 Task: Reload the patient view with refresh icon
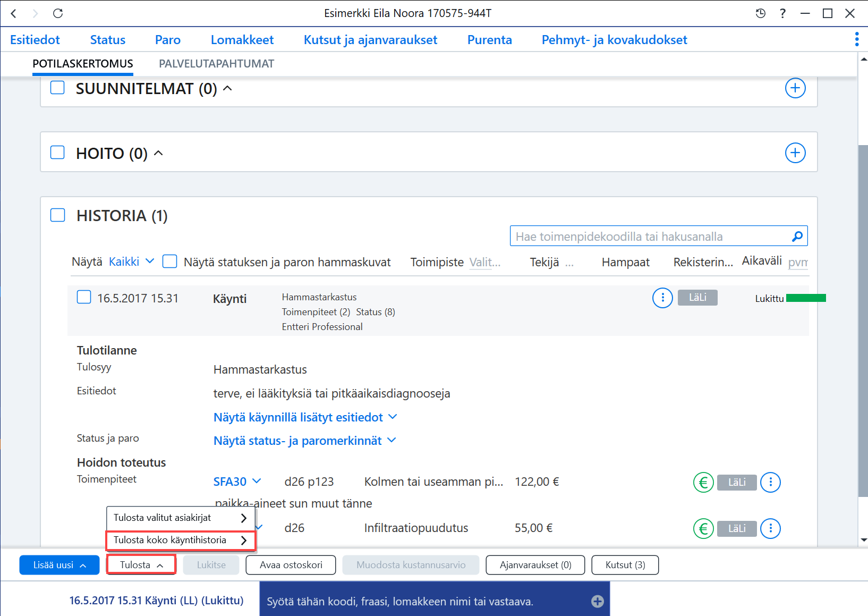tap(58, 13)
